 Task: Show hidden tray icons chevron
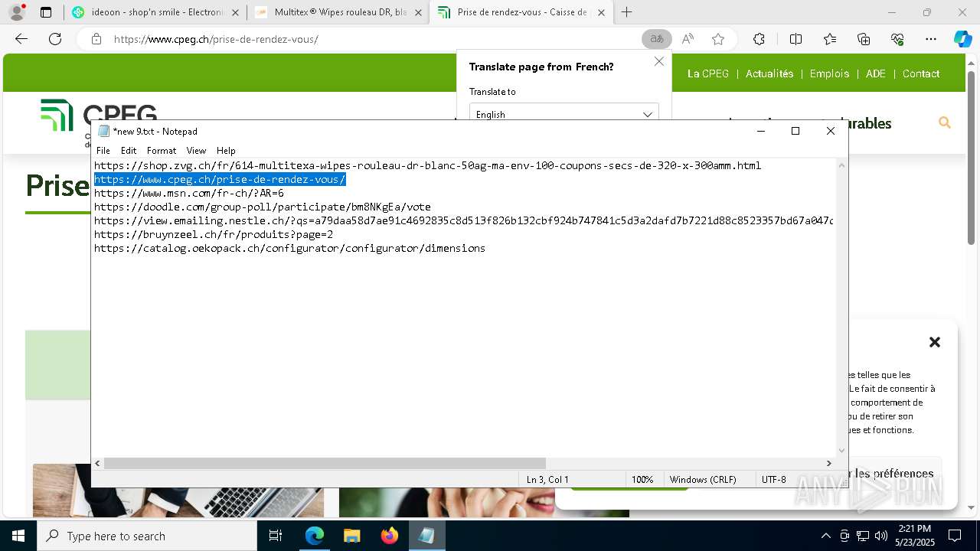pos(825,536)
